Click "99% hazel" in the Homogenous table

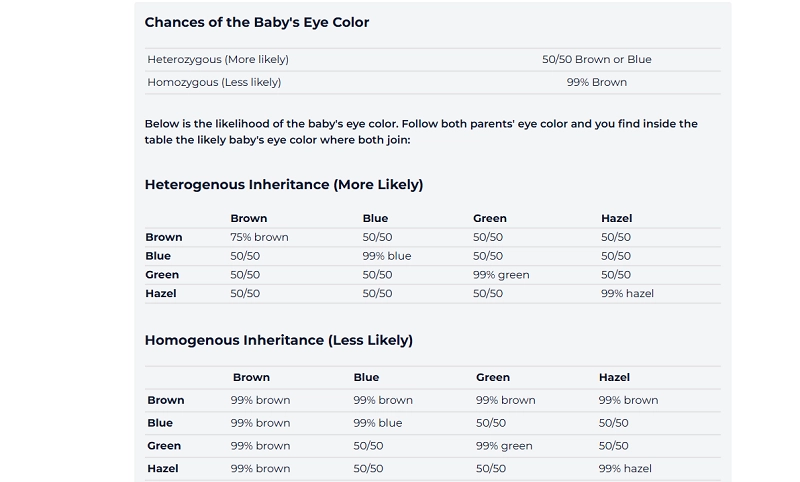pyautogui.click(x=625, y=469)
